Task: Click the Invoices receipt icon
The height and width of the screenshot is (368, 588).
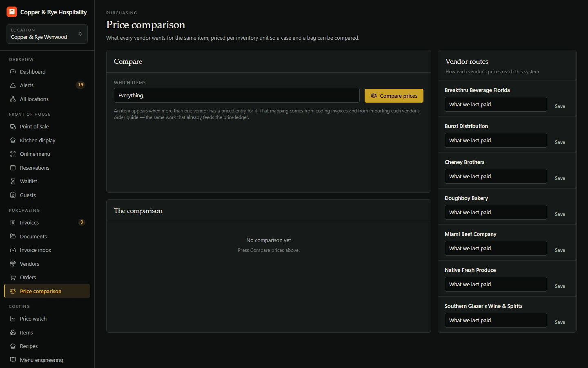Action: point(13,222)
